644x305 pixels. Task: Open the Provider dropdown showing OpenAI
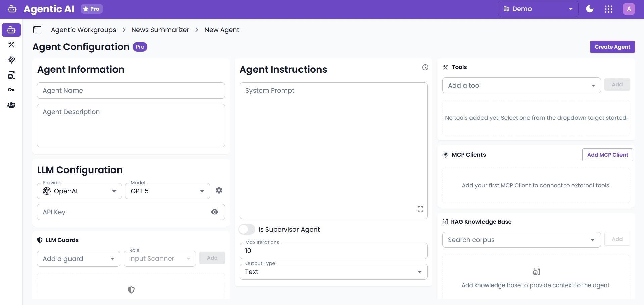tap(79, 191)
